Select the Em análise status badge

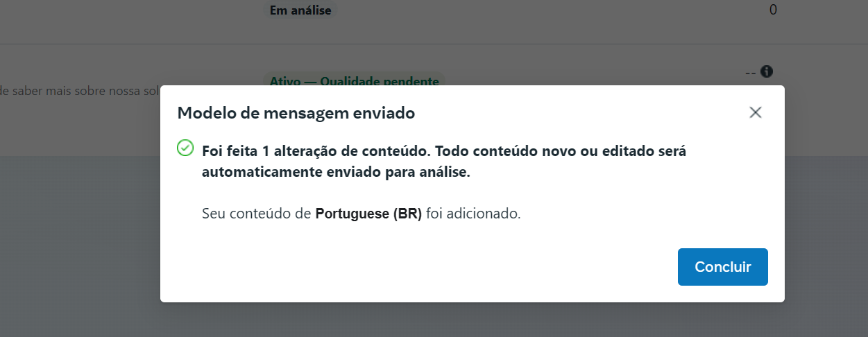pos(301,10)
